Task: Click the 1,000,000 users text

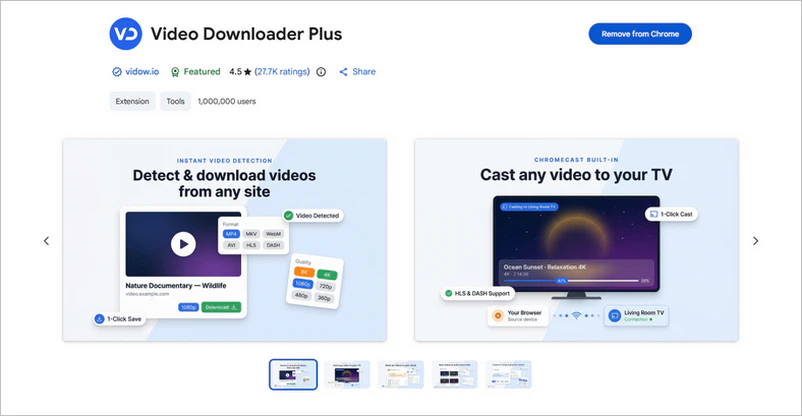Action: pyautogui.click(x=227, y=101)
